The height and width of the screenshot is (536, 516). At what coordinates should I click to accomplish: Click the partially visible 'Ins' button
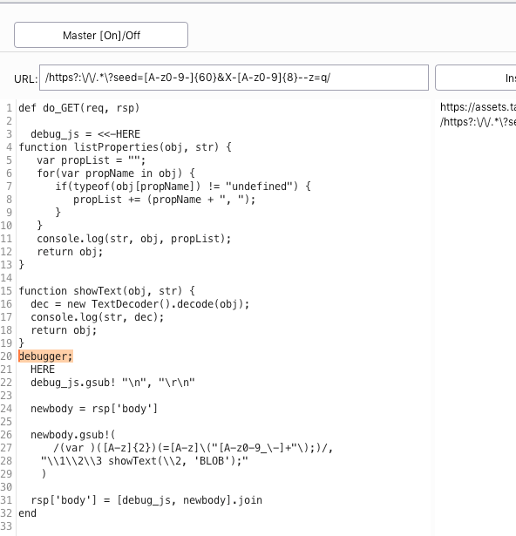[476, 78]
